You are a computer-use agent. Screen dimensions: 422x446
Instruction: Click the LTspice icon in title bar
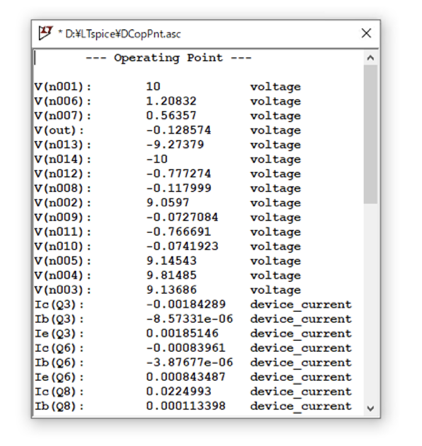pos(45,33)
